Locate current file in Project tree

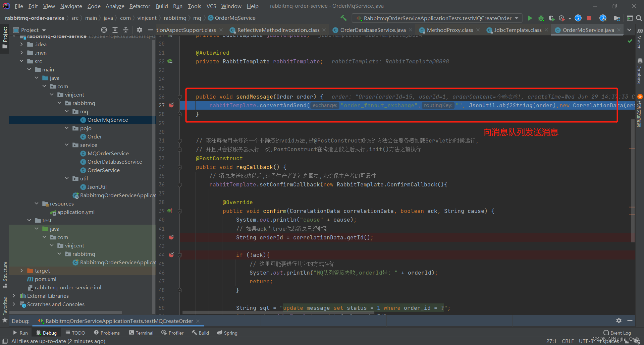[x=104, y=30]
